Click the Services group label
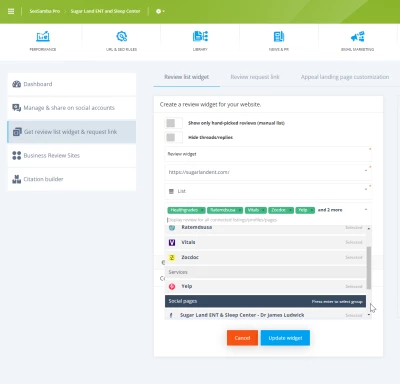This screenshot has height=384, width=400. pos(178,272)
